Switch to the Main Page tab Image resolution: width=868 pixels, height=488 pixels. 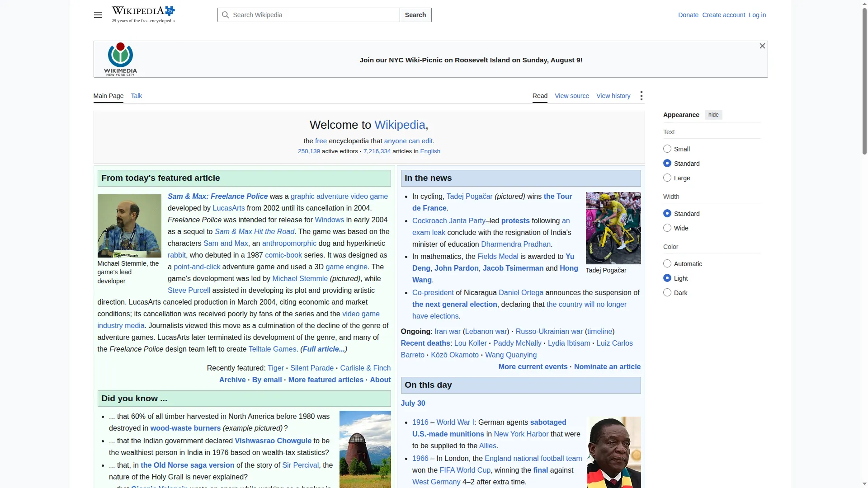pos(108,96)
